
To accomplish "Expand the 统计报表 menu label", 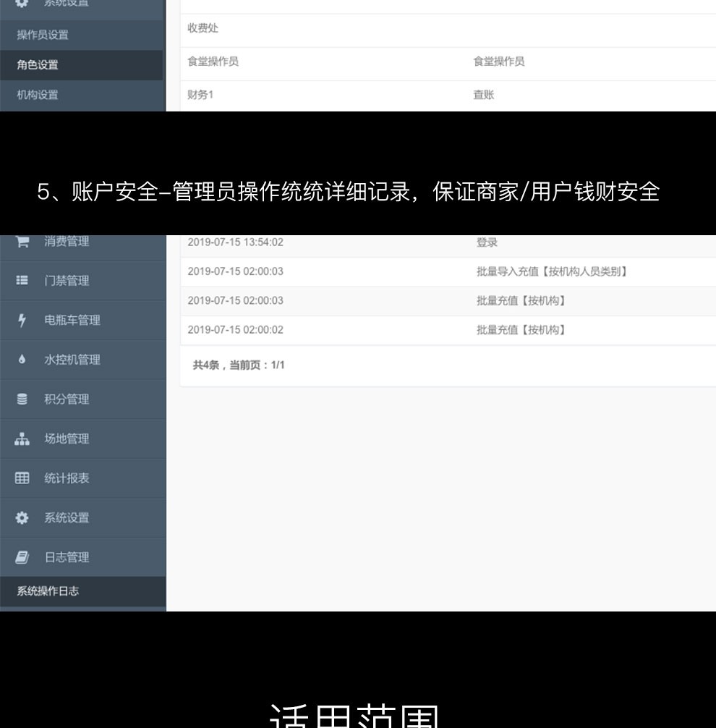I will click(67, 478).
